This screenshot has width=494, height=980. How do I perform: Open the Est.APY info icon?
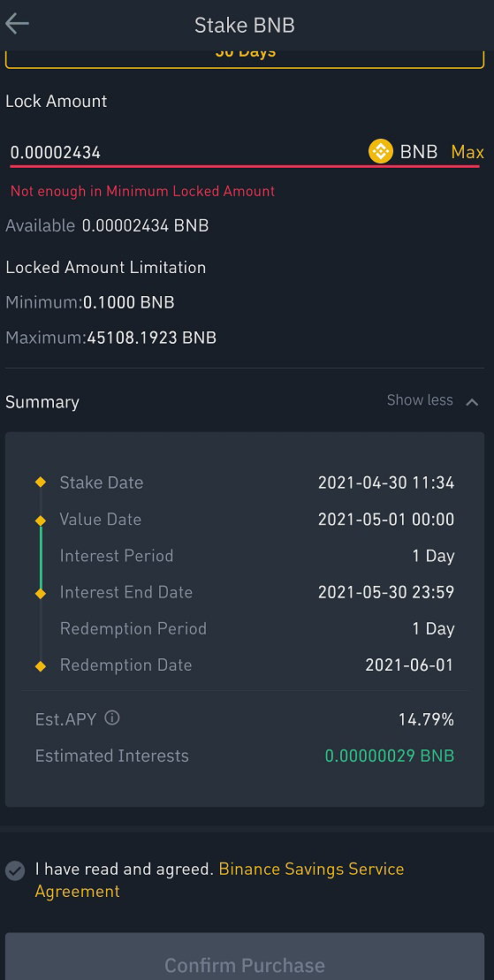(112, 718)
